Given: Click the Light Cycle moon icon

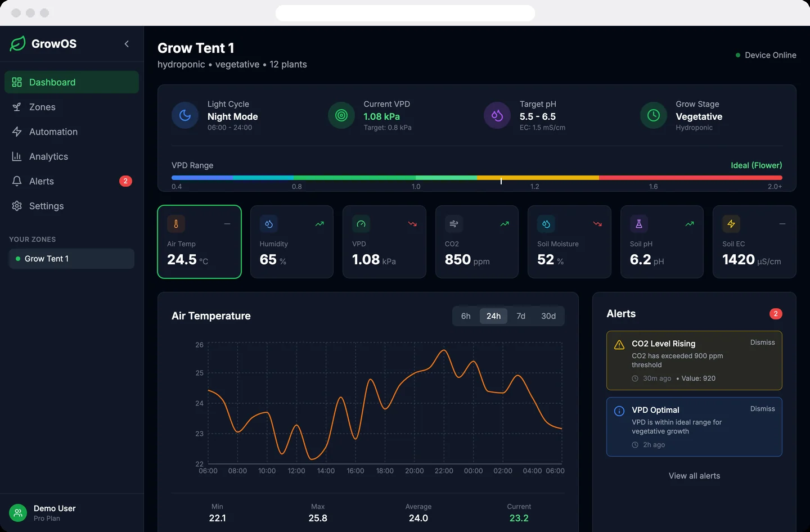Looking at the screenshot, I should point(185,115).
